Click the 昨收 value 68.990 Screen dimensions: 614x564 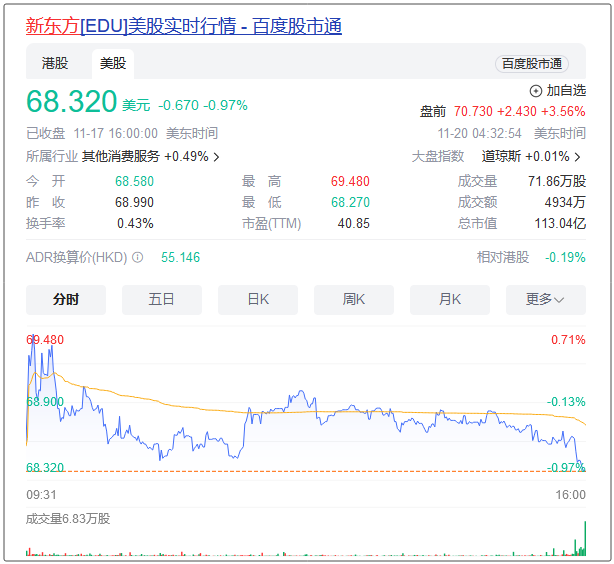(134, 202)
